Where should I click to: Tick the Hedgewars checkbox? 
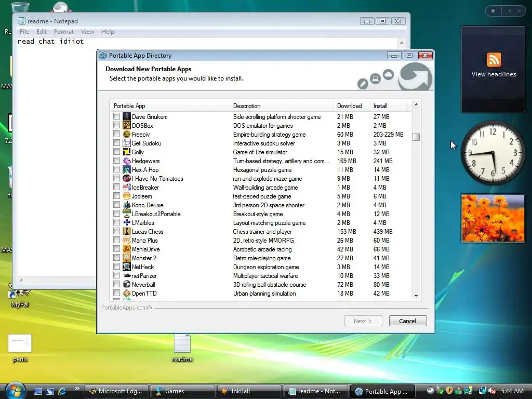click(117, 161)
